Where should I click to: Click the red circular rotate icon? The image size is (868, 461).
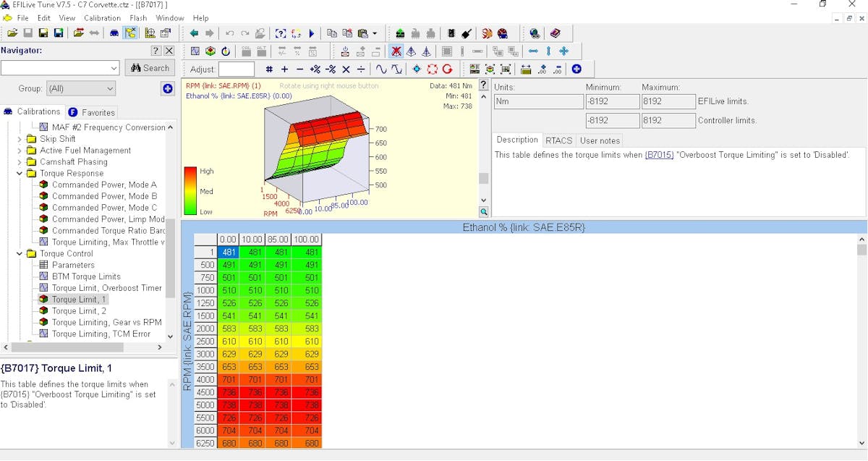(x=448, y=69)
